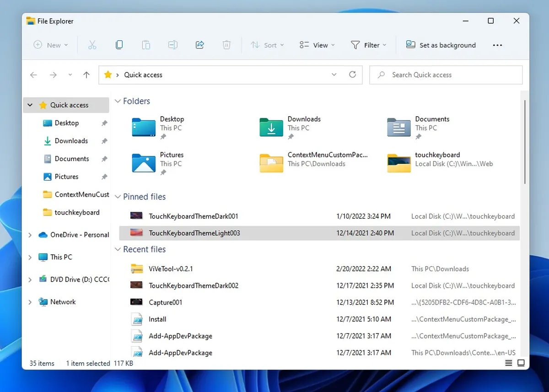Click the Delete trash can icon
Viewport: 549px width, 392px height.
click(226, 45)
